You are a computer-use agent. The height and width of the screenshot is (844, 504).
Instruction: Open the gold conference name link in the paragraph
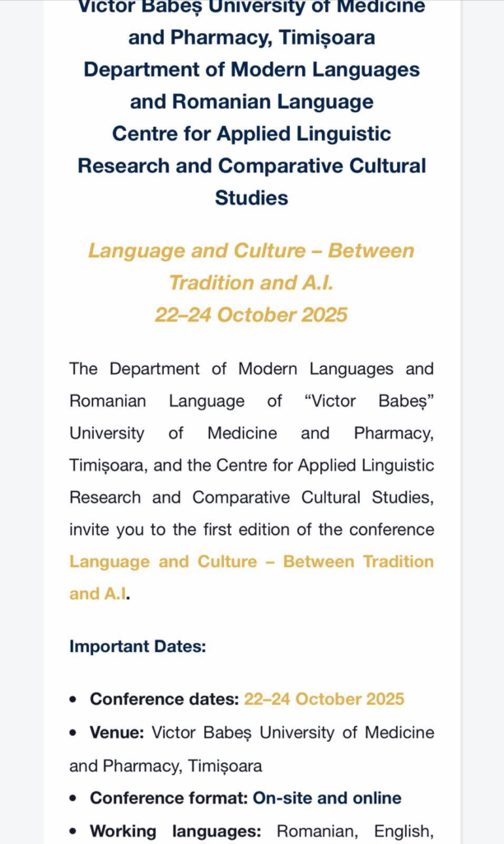251,562
